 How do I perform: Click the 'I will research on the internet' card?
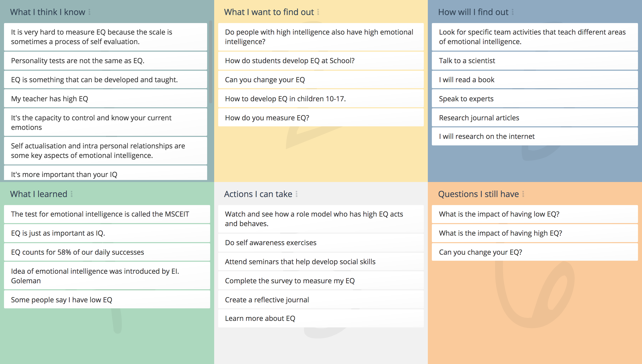535,136
